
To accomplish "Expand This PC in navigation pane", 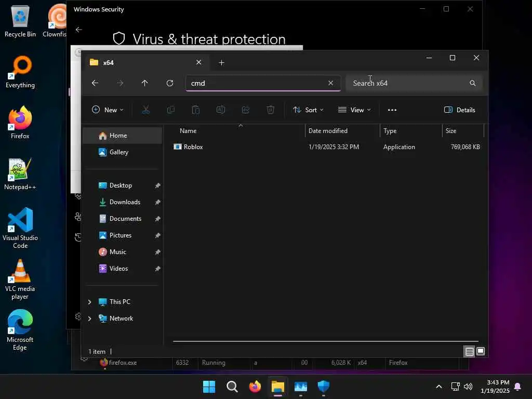I will (x=89, y=302).
